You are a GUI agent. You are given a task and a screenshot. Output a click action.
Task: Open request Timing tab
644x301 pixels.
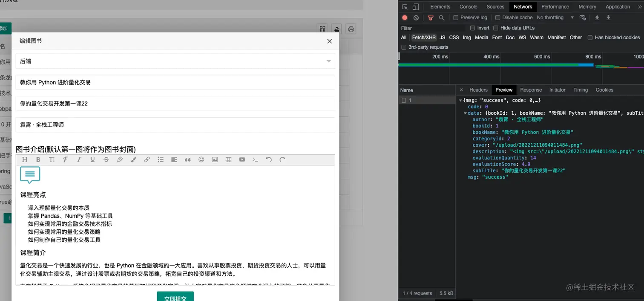[x=580, y=90]
